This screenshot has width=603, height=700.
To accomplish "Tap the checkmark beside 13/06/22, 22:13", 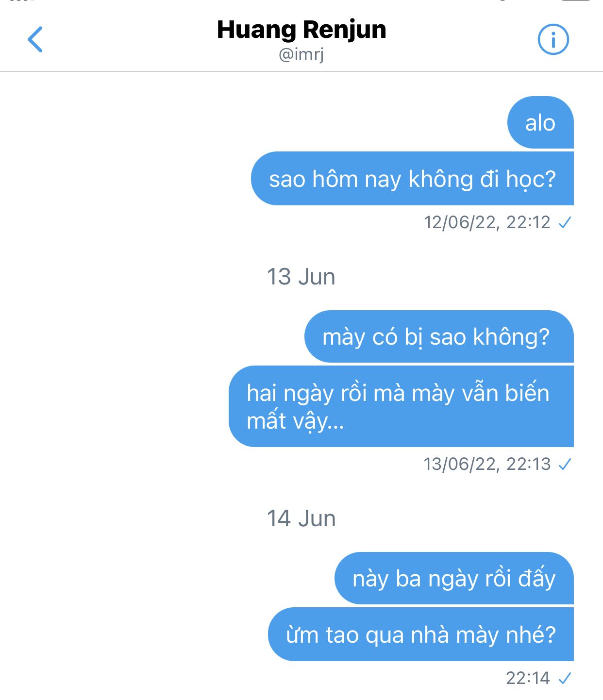I will [565, 465].
